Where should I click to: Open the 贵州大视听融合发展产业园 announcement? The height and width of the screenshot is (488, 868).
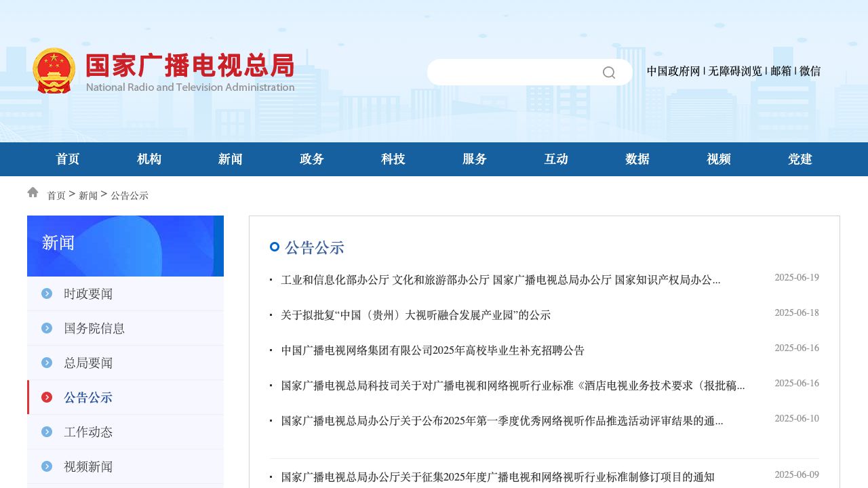pyautogui.click(x=416, y=315)
